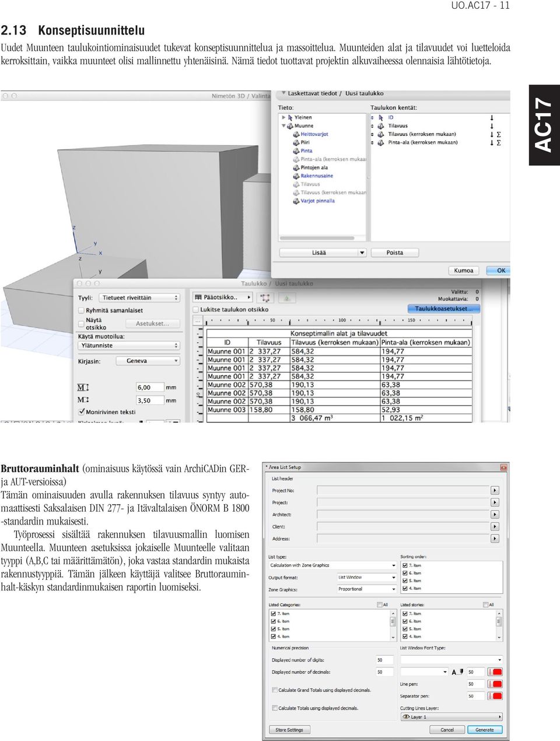Click the Project No input field
This screenshot has width=560, height=741.
[403, 491]
